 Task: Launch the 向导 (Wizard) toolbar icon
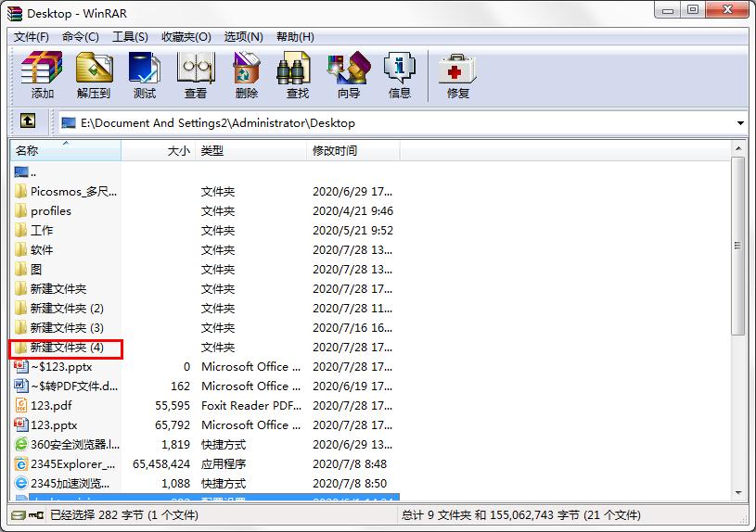point(349,68)
